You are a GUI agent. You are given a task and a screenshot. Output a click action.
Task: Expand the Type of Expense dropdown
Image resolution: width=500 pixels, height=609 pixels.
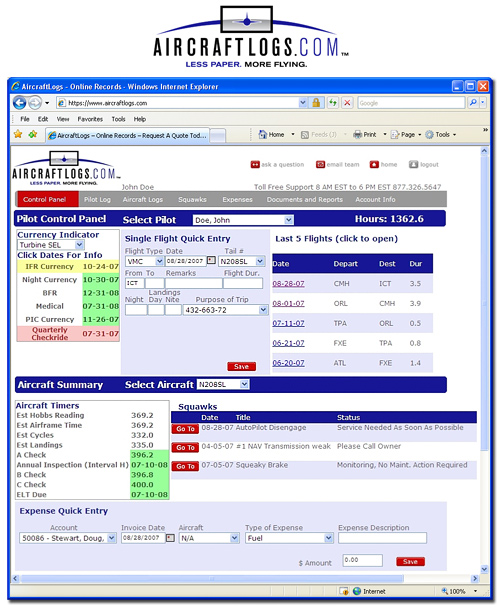point(329,538)
